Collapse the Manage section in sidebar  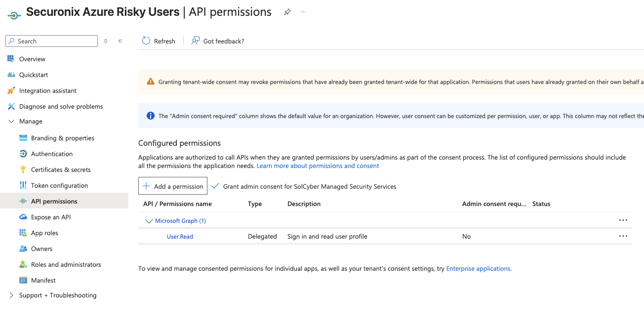11,122
